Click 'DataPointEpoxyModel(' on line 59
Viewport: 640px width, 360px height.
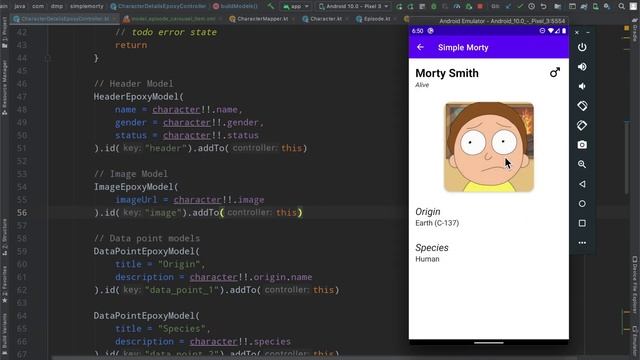147,251
